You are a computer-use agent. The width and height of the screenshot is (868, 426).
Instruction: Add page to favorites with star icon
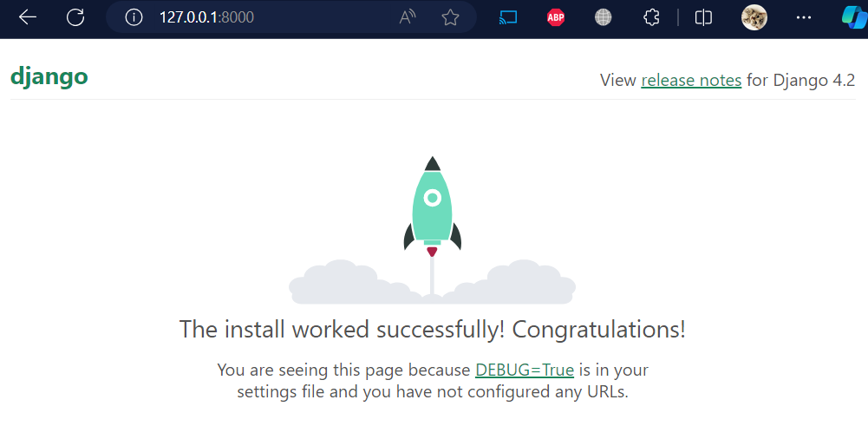(451, 17)
